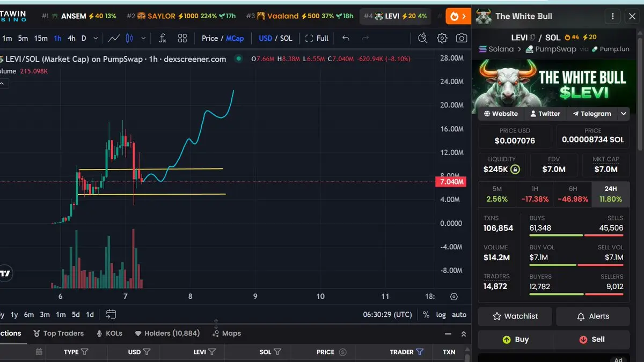Select the candlestick chart style icon

(129, 38)
